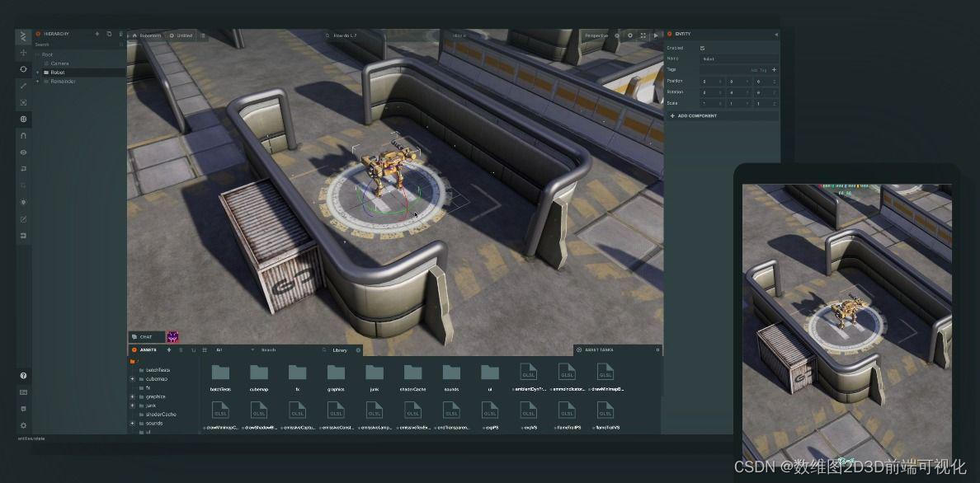Toggle snap magnet icon
The width and height of the screenshot is (980, 483).
(x=24, y=136)
